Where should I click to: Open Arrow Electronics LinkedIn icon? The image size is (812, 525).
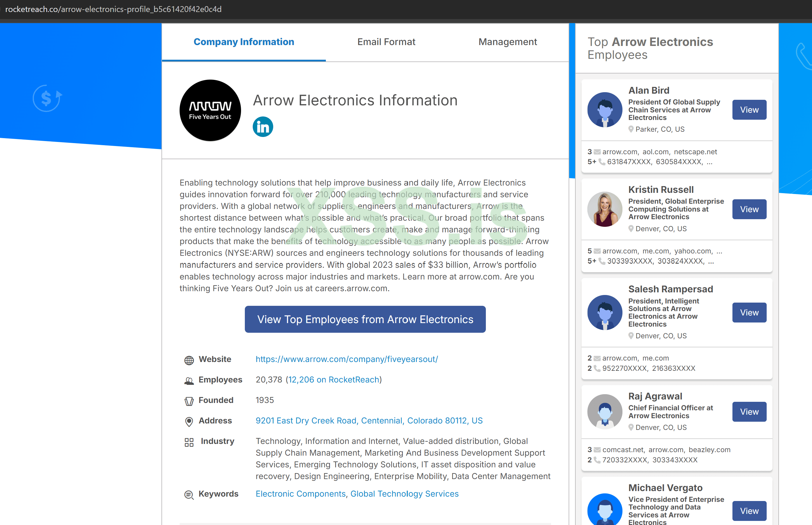tap(263, 127)
